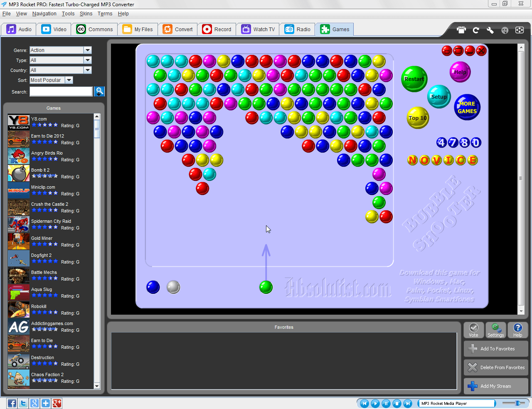Click the More Games bubble

[x=467, y=107]
